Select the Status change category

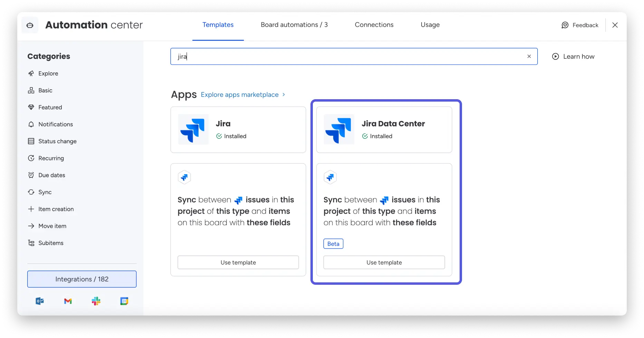click(x=57, y=141)
